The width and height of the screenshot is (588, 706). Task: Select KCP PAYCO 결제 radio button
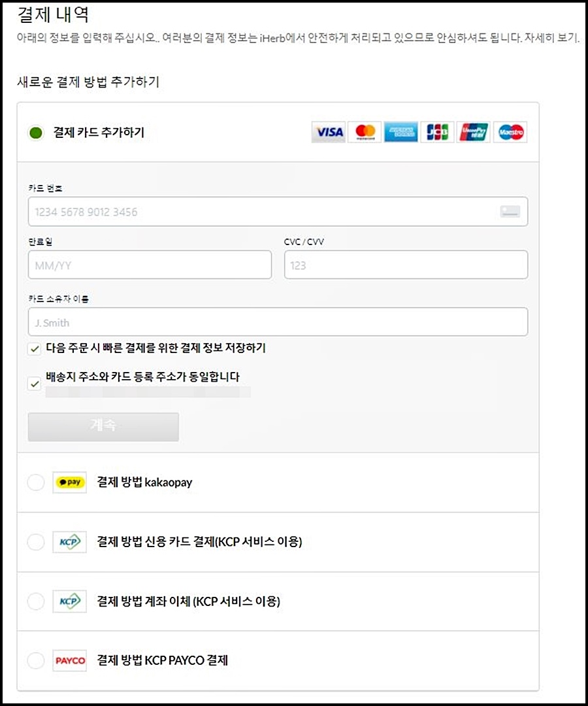pyautogui.click(x=36, y=661)
